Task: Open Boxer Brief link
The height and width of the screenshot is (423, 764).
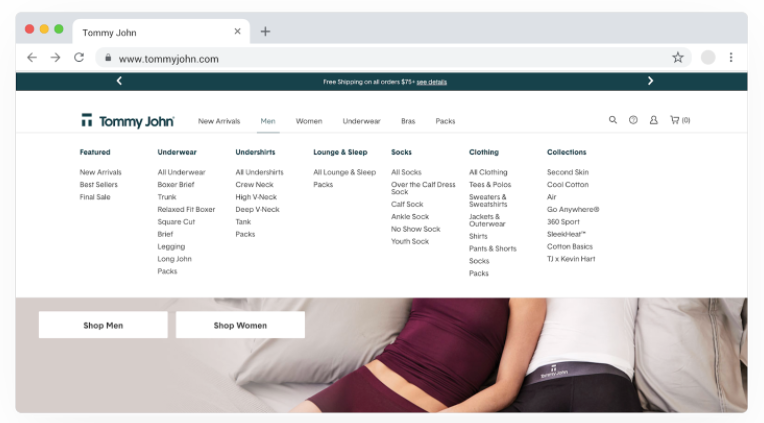Action: pos(176,185)
